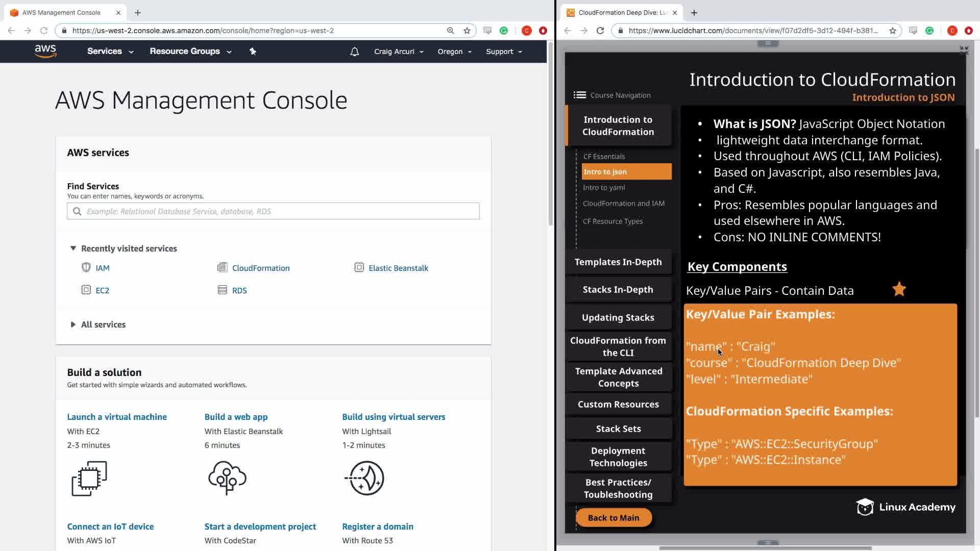
Task: Open the AWS notifications bell
Action: [x=354, y=52]
